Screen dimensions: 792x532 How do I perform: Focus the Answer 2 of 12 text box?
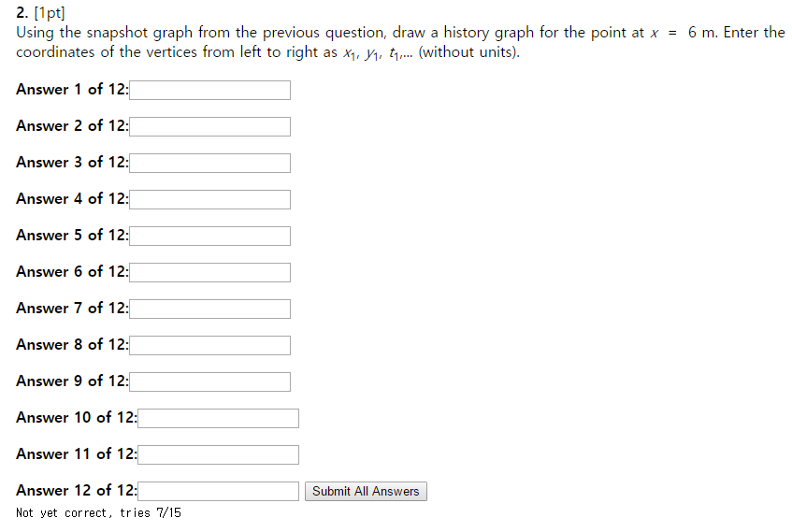pos(210,126)
